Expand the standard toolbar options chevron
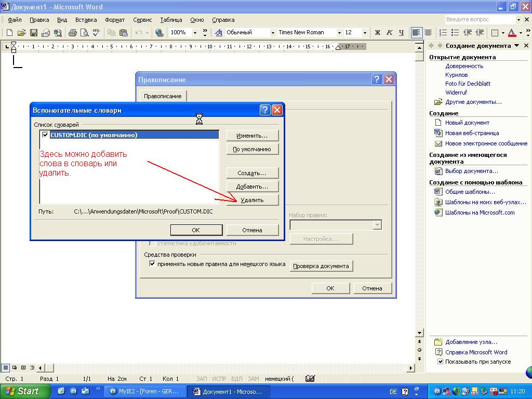Screen dimensions: 532x399 pyautogui.click(x=205, y=33)
